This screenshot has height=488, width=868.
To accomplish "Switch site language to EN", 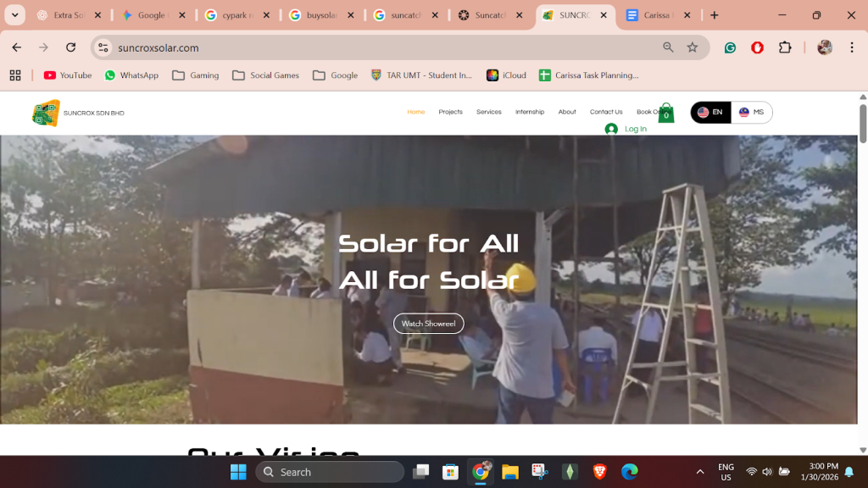I will pyautogui.click(x=710, y=113).
